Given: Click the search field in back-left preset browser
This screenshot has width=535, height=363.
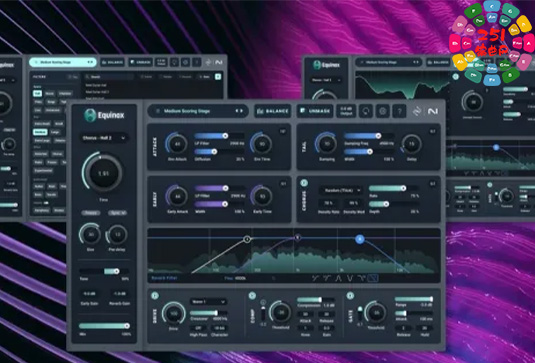Looking at the screenshot, I should [109, 77].
